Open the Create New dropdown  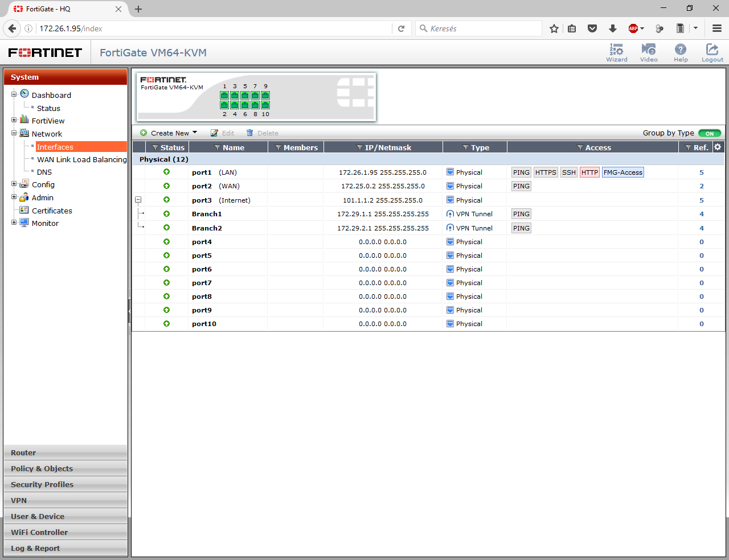(168, 133)
